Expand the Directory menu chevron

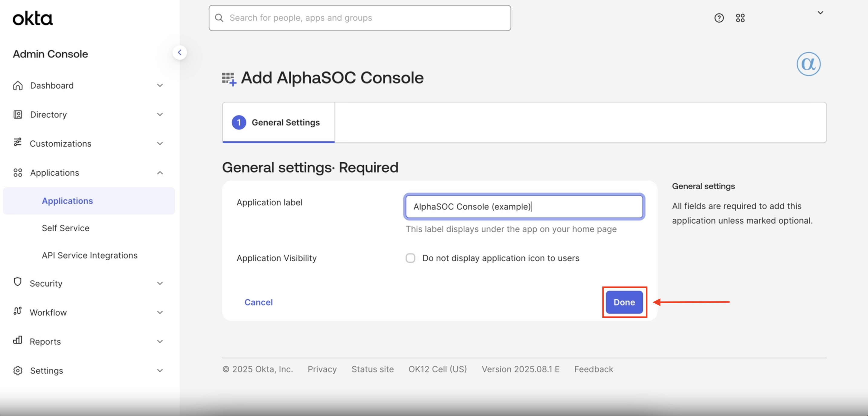pos(160,115)
